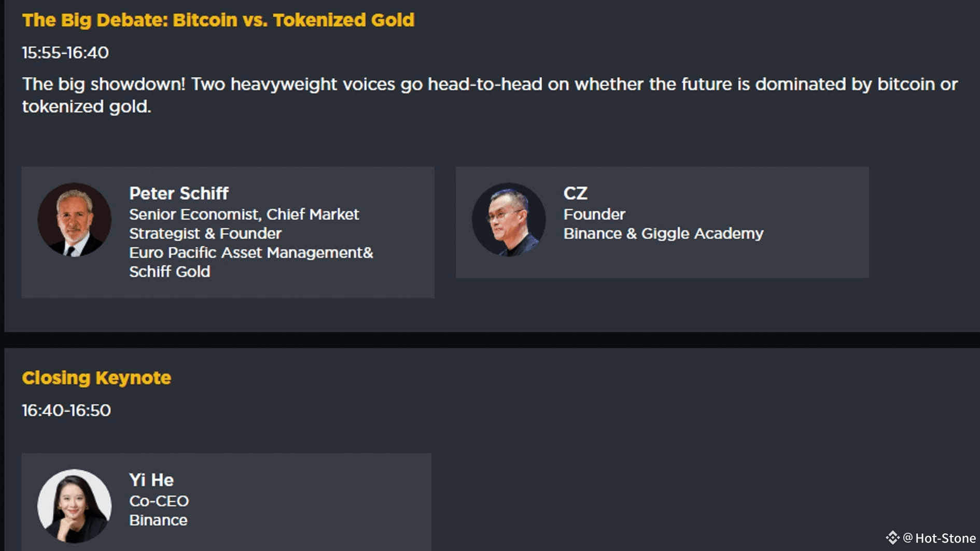Image resolution: width=980 pixels, height=551 pixels.
Task: Click the Schiff Gold company text
Action: pos(170,272)
